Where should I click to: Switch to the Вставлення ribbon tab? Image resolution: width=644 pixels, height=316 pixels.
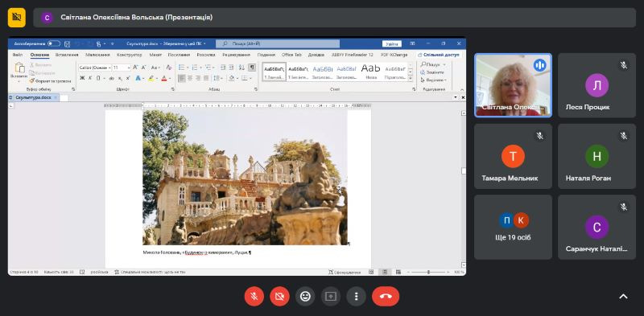(x=67, y=55)
